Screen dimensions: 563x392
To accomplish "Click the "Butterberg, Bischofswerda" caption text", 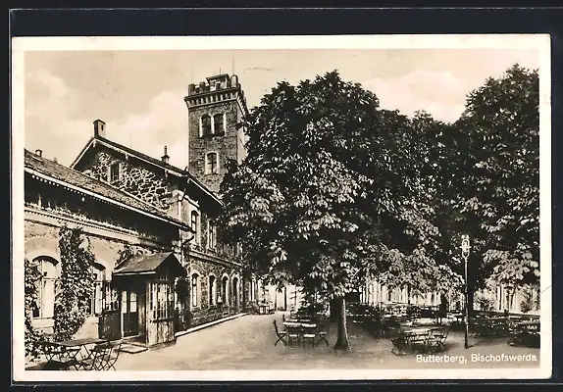I will point(477,358).
